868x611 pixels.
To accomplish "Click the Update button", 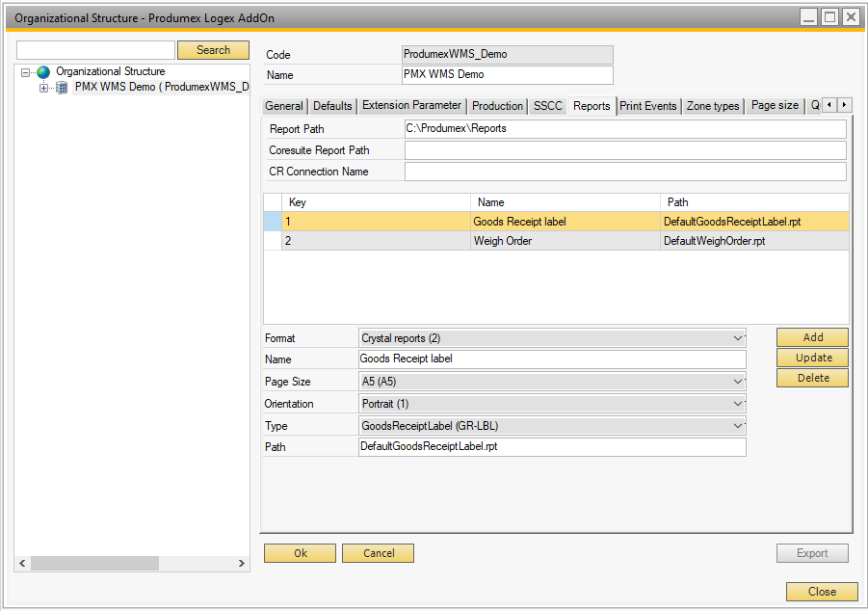I will pyautogui.click(x=812, y=358).
